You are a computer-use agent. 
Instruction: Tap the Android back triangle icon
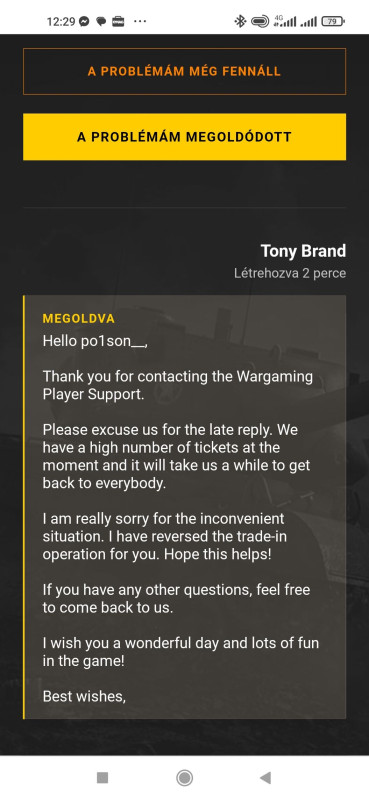[265, 778]
